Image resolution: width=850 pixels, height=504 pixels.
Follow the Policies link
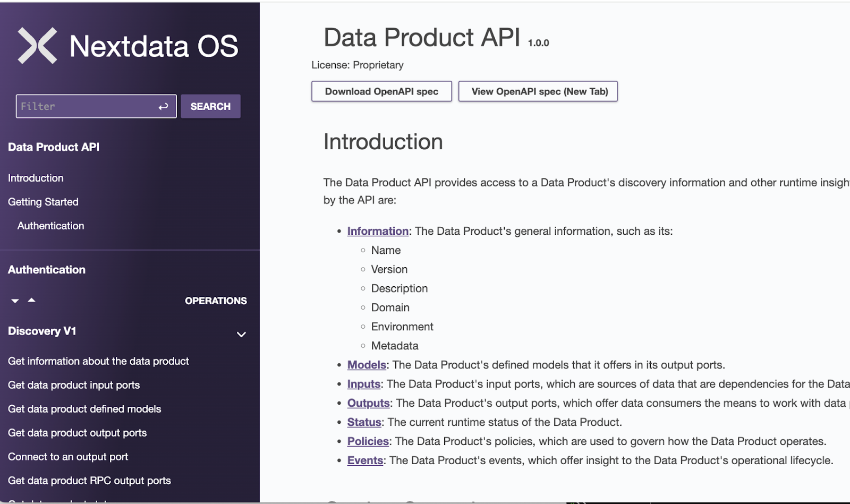(x=368, y=441)
